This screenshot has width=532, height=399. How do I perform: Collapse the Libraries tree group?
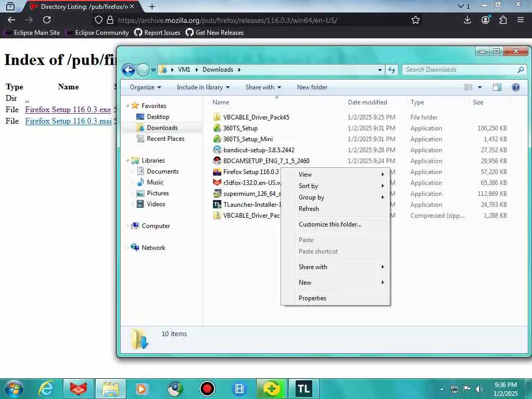[x=128, y=160]
